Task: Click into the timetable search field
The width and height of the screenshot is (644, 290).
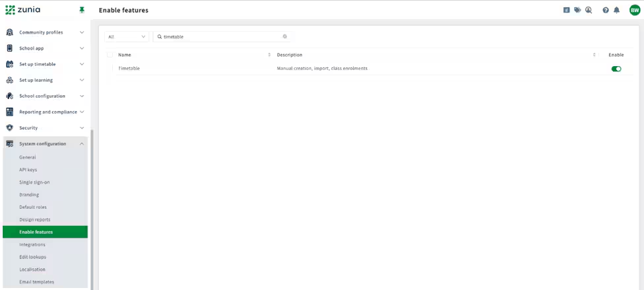Action: pyautogui.click(x=222, y=36)
